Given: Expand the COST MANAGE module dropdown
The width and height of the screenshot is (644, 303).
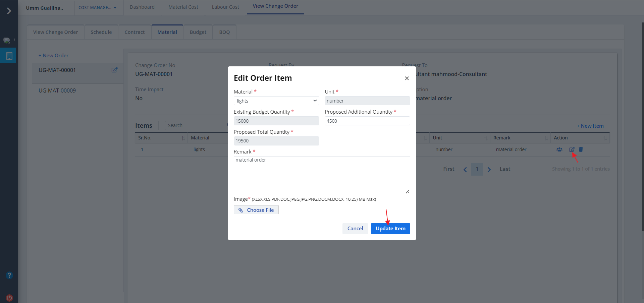Looking at the screenshot, I should tap(97, 8).
